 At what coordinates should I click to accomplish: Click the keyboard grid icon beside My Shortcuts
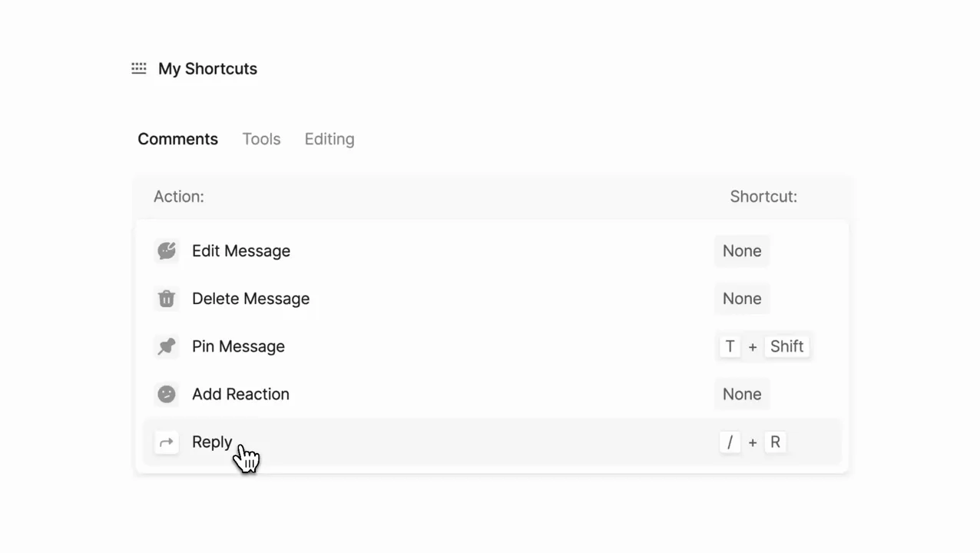coord(139,68)
